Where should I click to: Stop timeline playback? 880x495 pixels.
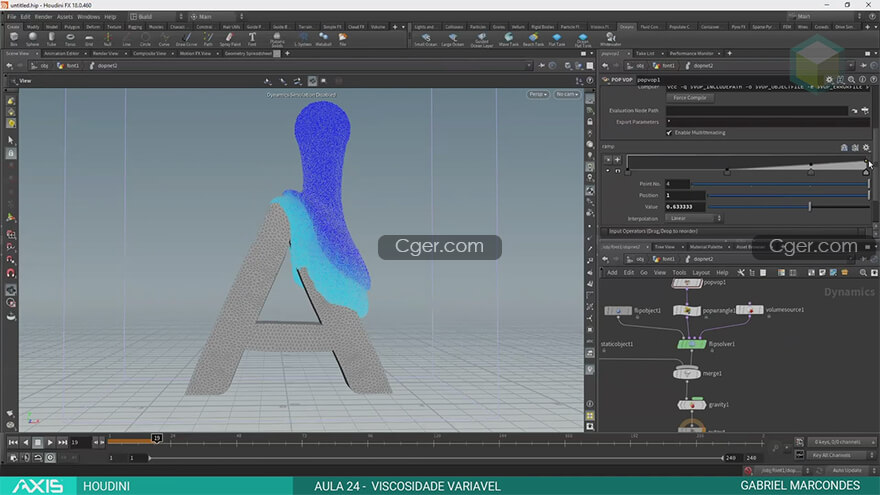38,442
